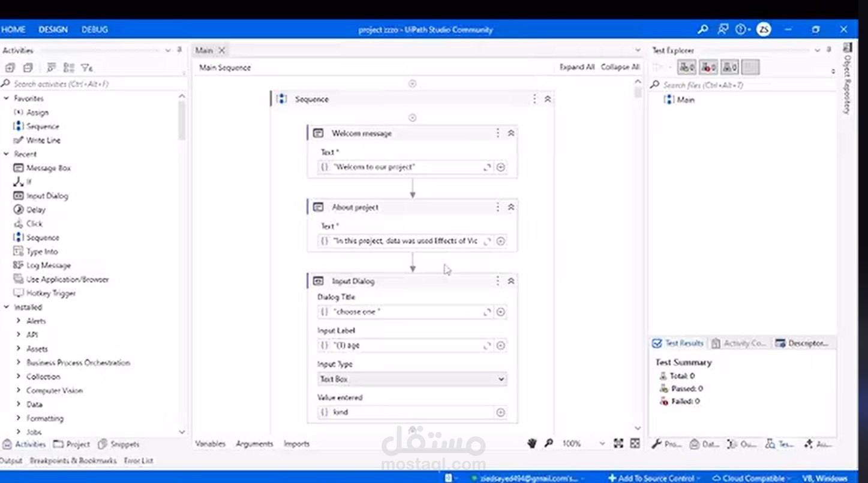Click the search magnifier icon in title bar
The image size is (868, 483).
702,29
